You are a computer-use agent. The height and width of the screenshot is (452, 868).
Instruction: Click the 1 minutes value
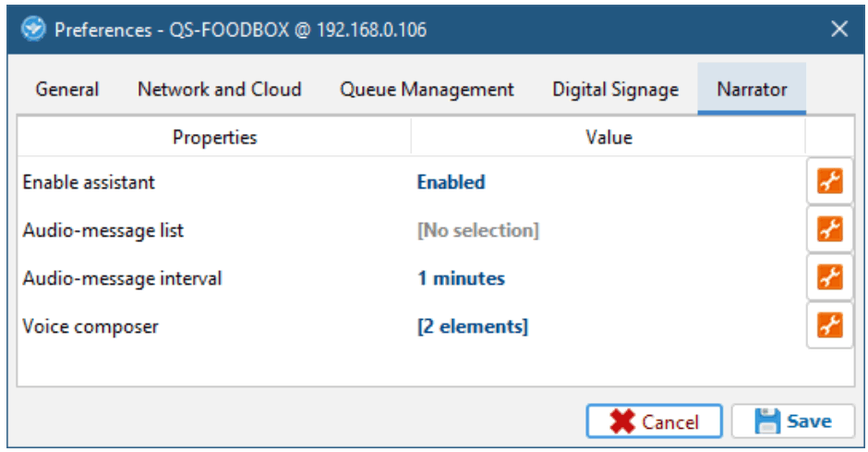[461, 278]
